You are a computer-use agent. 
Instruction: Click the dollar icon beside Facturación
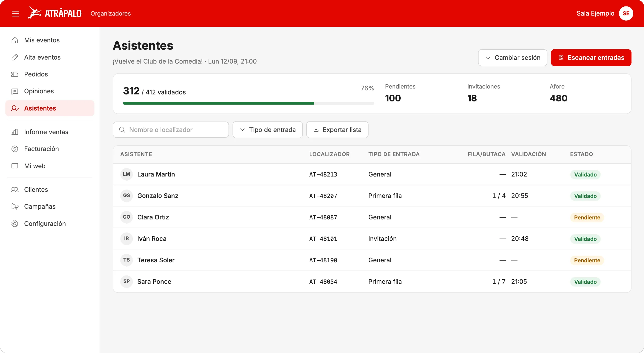coord(15,149)
